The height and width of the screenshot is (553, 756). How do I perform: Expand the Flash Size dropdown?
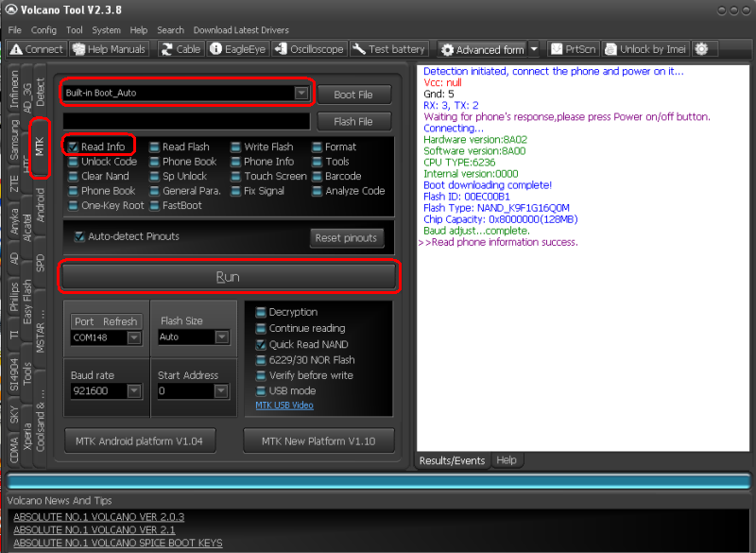coord(221,337)
